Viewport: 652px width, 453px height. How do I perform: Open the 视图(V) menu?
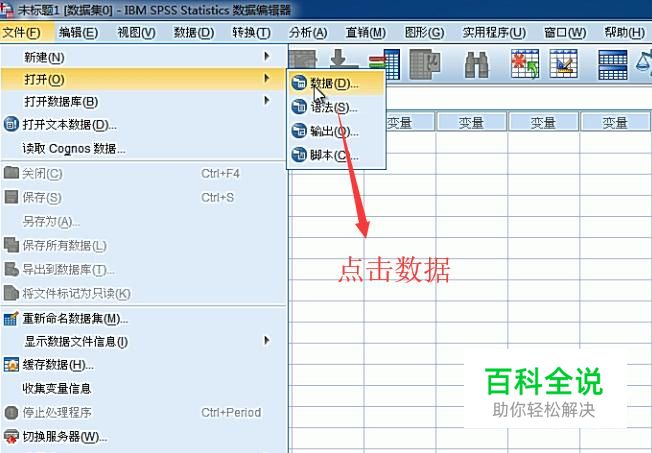tap(136, 32)
